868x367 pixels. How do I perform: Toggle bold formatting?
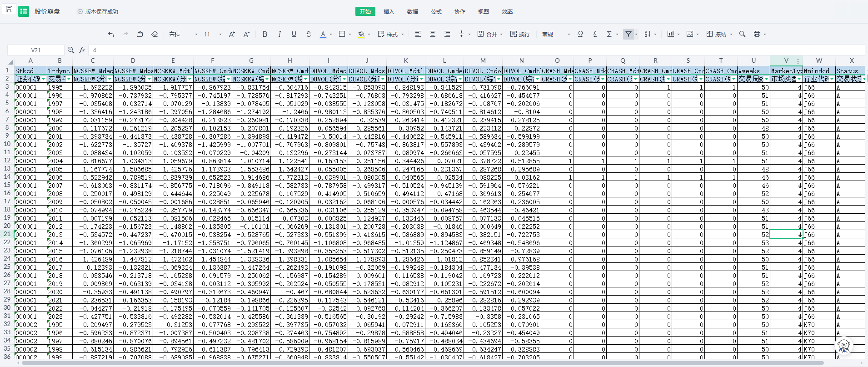pyautogui.click(x=265, y=34)
